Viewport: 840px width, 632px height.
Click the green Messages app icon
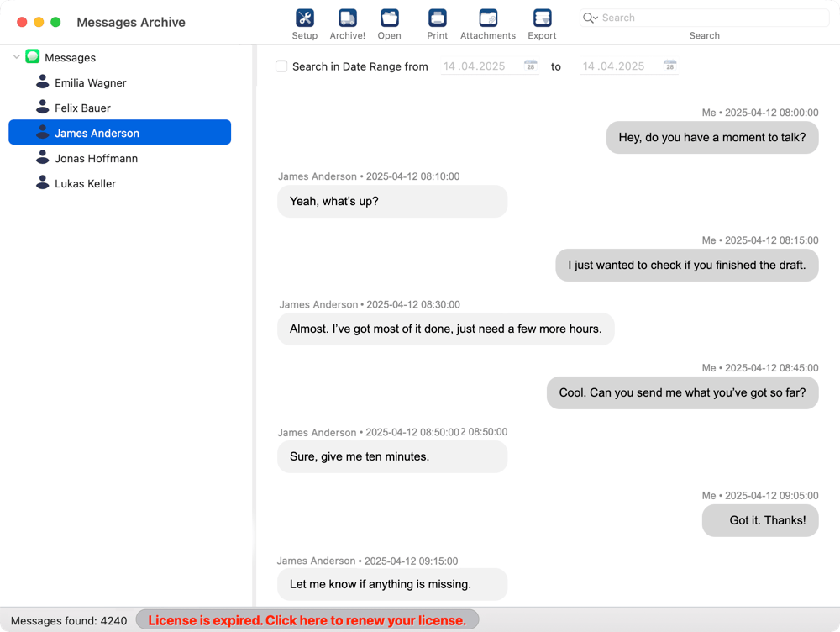[x=33, y=57]
